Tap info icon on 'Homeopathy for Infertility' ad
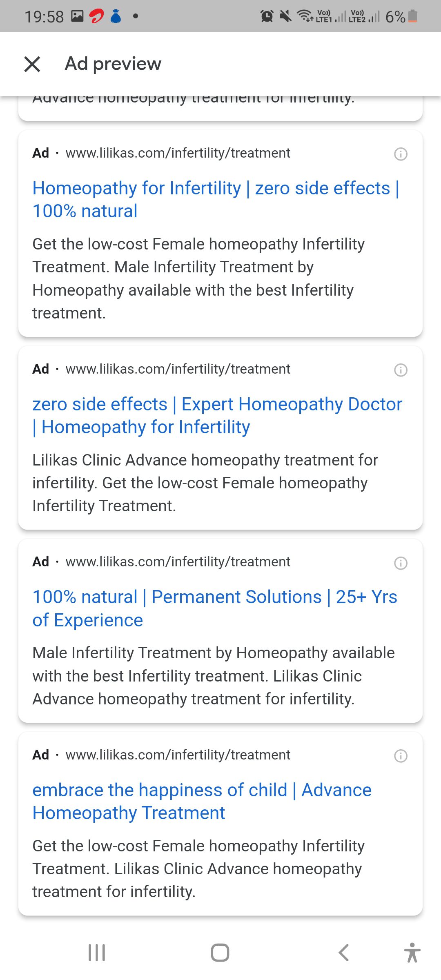The height and width of the screenshot is (980, 441). tap(401, 154)
